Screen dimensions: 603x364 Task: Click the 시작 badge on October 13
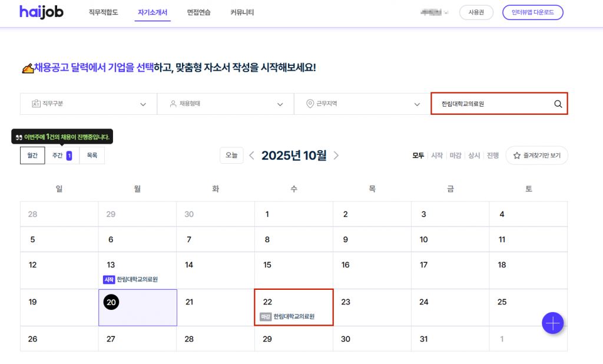(x=109, y=280)
